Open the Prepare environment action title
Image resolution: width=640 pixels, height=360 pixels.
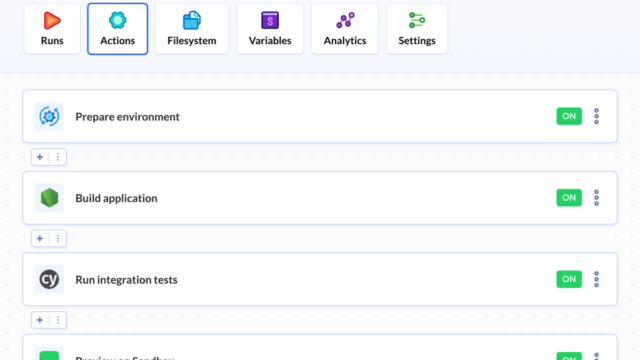pos(127,117)
